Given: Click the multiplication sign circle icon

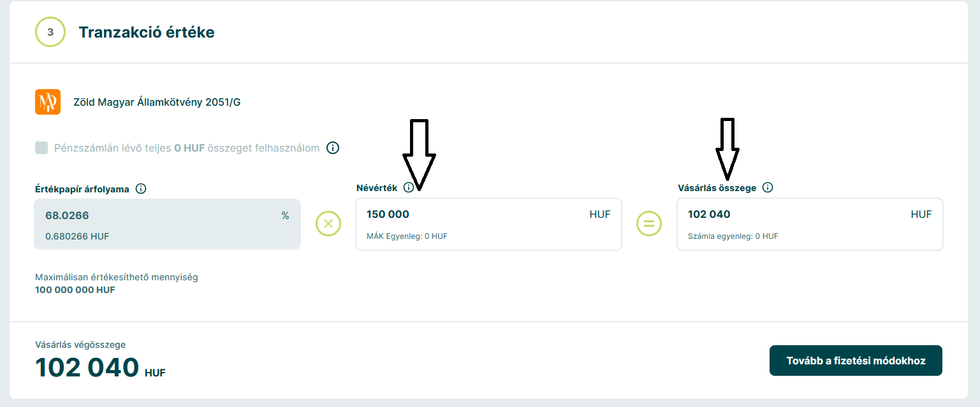Looking at the screenshot, I should point(328,224).
